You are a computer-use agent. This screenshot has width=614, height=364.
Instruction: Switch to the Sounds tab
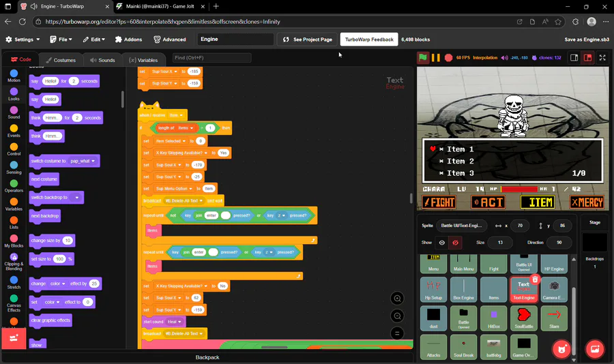102,60
